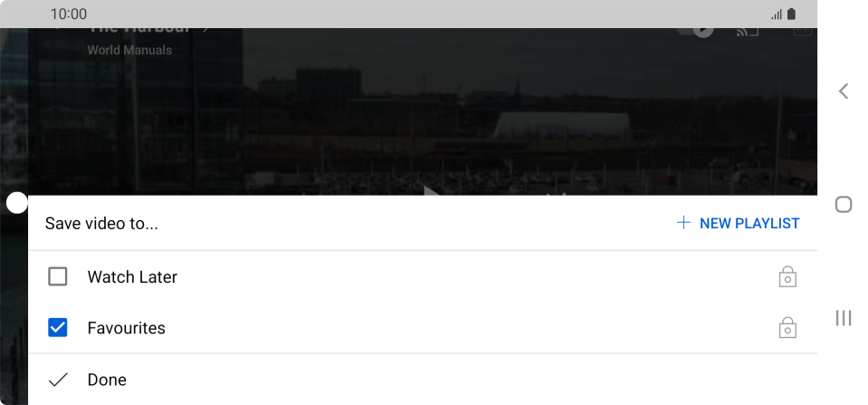Open the cast icon in the player
The width and height of the screenshot is (868, 405).
[x=747, y=32]
